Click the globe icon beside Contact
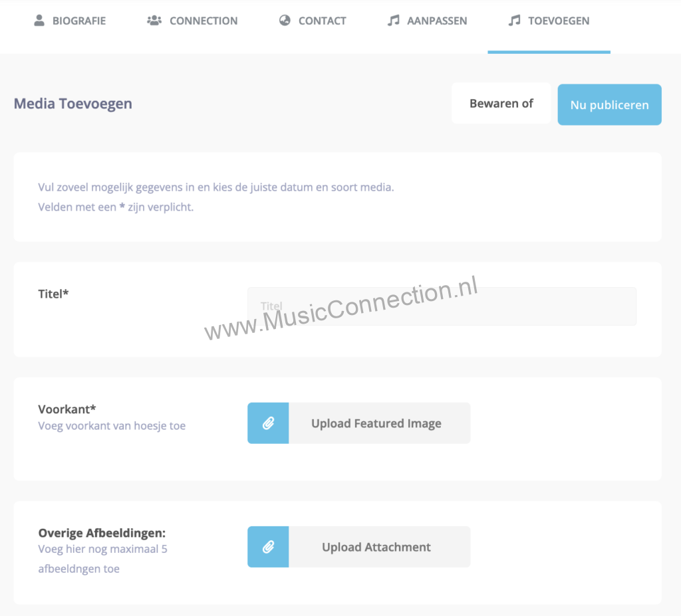The width and height of the screenshot is (681, 616). tap(285, 21)
